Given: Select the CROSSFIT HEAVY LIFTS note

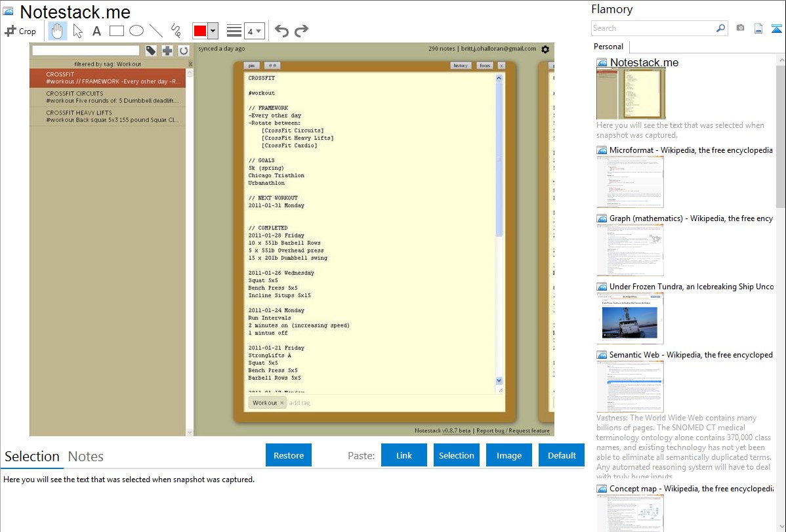Looking at the screenshot, I should [x=108, y=116].
